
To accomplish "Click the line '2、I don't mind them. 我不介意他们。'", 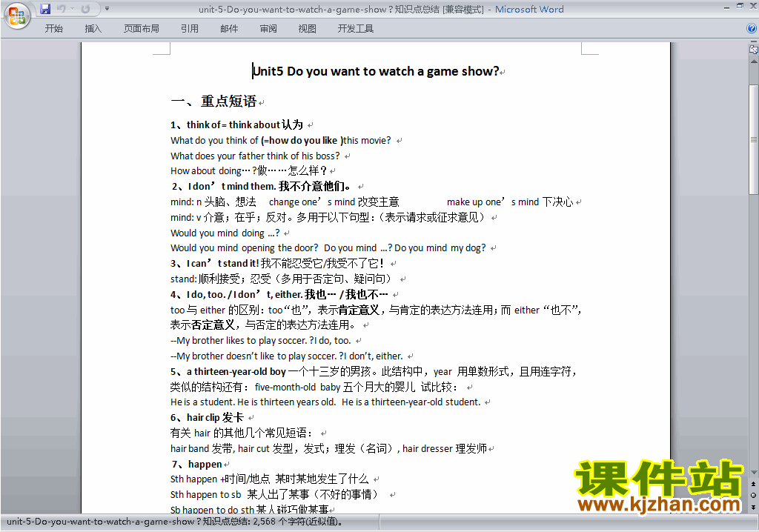I will pos(261,187).
